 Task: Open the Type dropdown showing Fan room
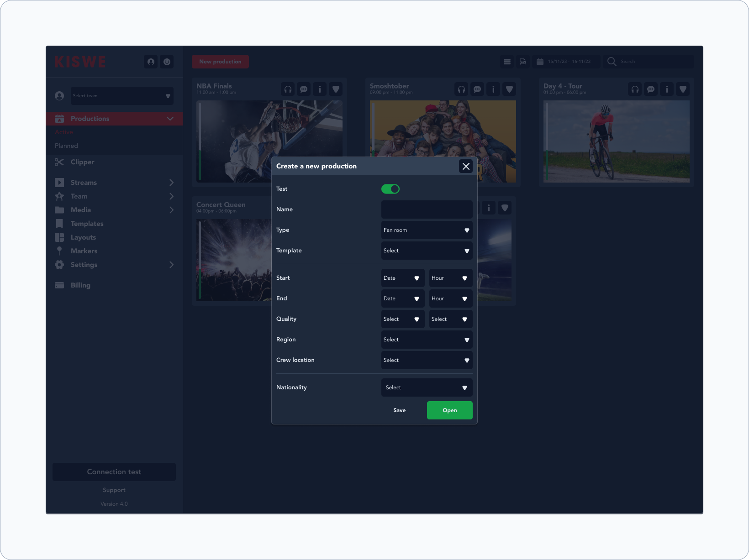click(x=427, y=230)
